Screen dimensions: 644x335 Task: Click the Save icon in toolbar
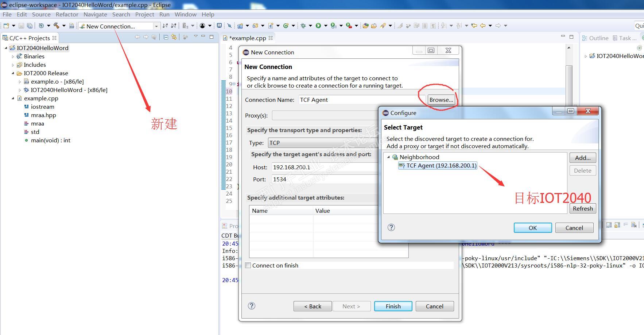(21, 26)
